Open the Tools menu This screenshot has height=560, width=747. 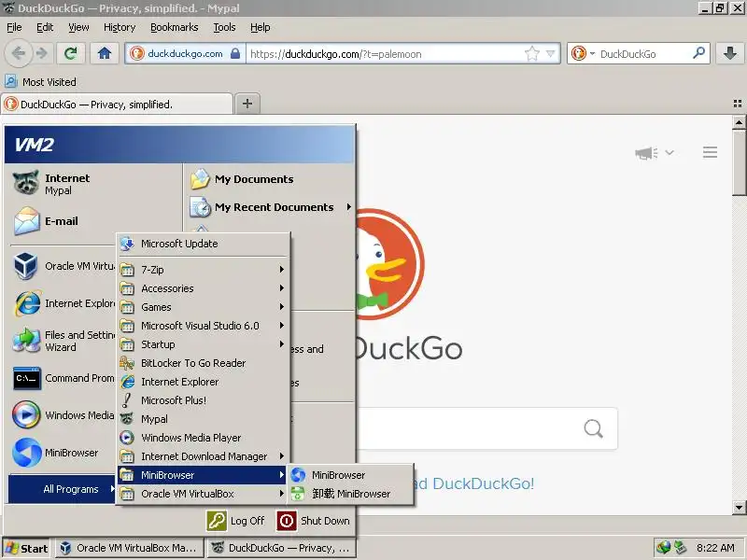[x=224, y=27]
